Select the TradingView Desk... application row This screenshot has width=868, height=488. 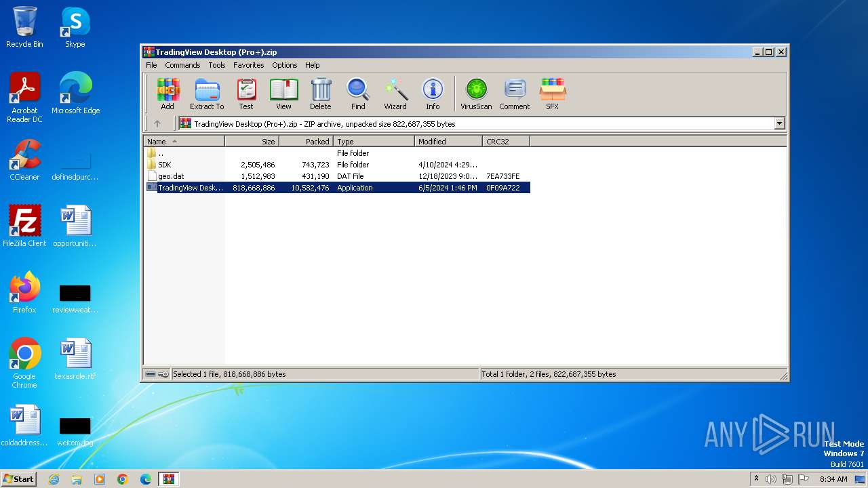click(x=338, y=188)
